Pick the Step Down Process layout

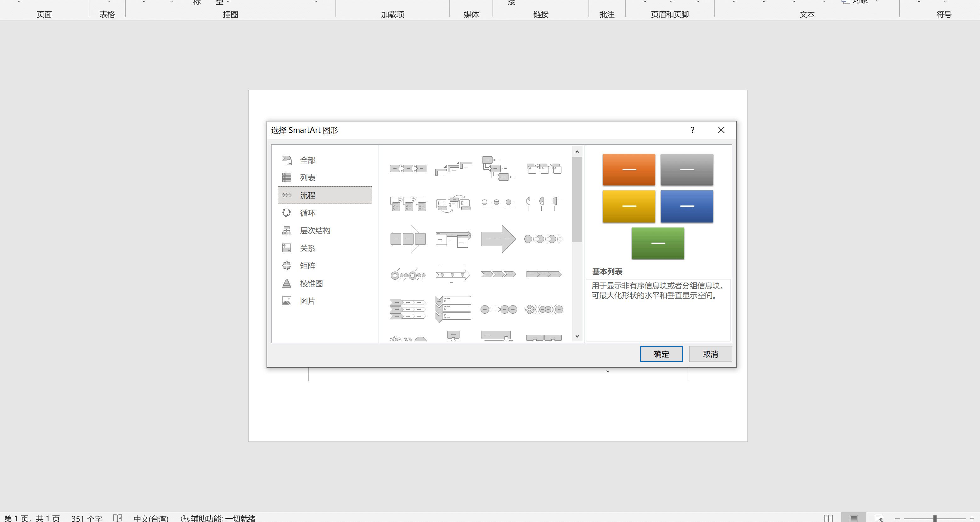(x=498, y=169)
